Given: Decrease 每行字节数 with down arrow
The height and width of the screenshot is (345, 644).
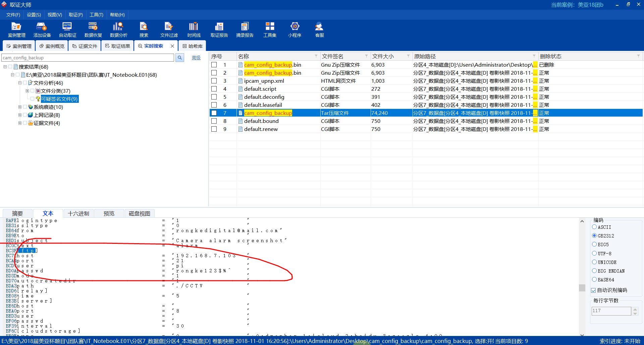Looking at the screenshot, I should [x=635, y=313].
